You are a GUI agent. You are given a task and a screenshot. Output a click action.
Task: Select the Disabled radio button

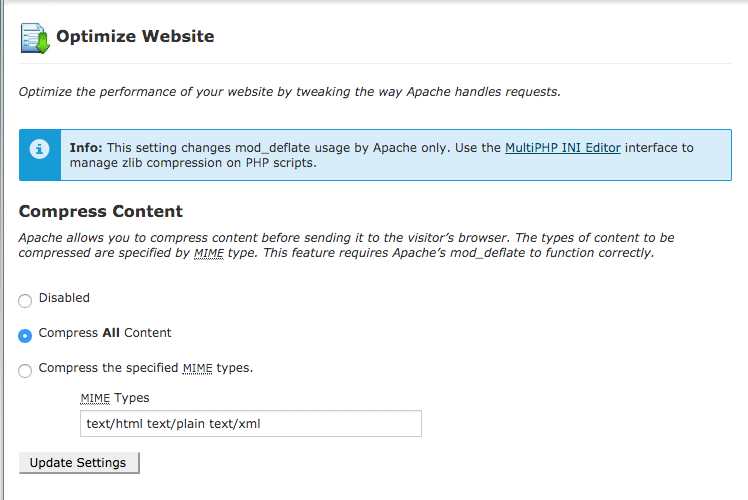point(25,300)
